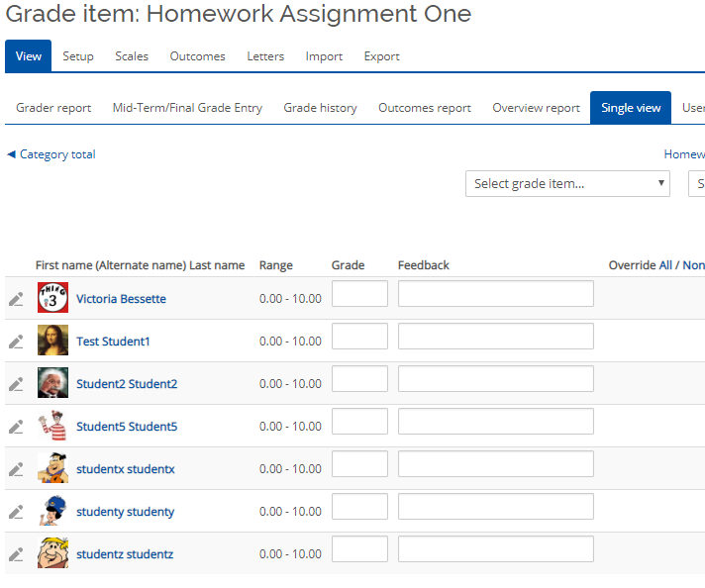The height and width of the screenshot is (588, 705).
Task: Click the Grade field for studenty studenty
Action: [x=359, y=506]
